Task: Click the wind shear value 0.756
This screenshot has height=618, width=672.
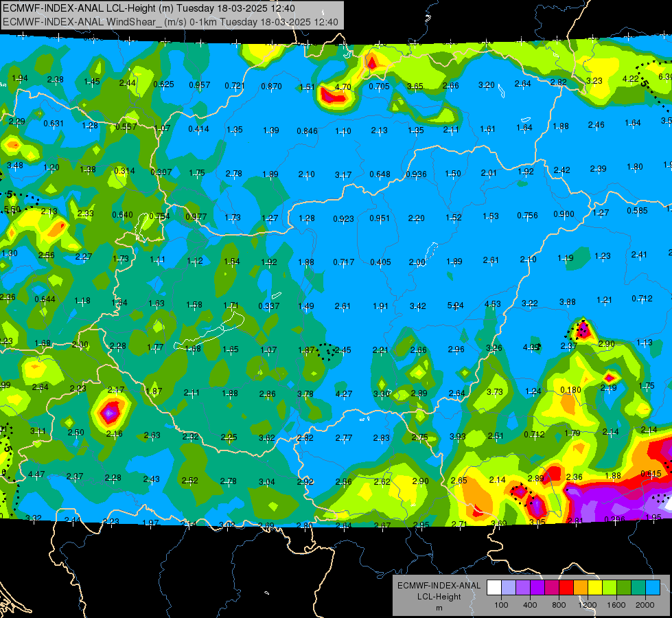Action: click(x=527, y=216)
